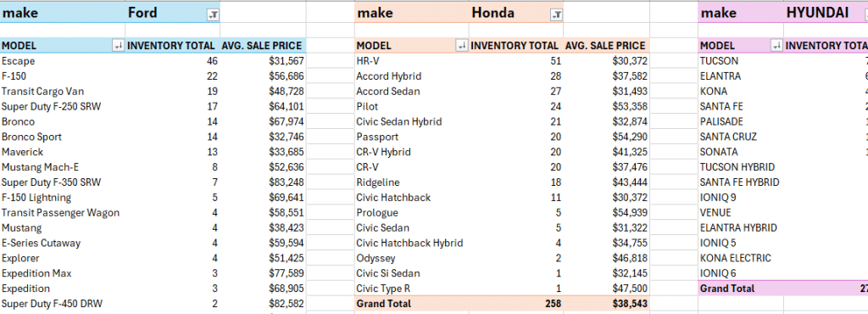Select the ELANTRA model cell
This screenshot has width=868, height=314.
(x=741, y=76)
